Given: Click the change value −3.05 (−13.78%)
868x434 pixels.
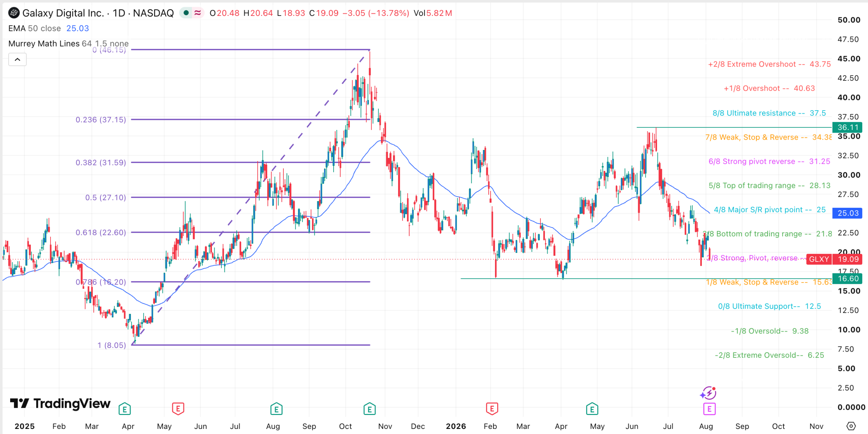Looking at the screenshot, I should 376,13.
